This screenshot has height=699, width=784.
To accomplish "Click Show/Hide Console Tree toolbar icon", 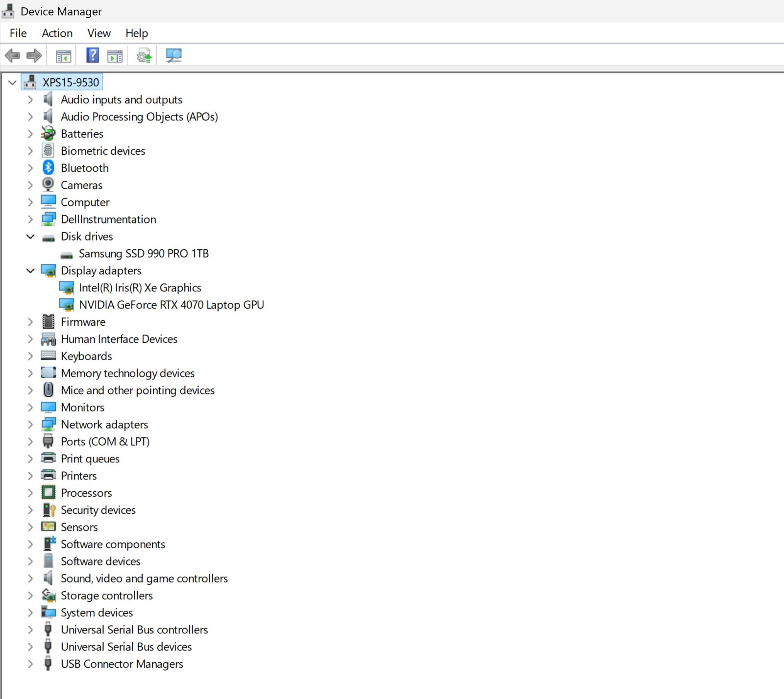I will pyautogui.click(x=63, y=56).
